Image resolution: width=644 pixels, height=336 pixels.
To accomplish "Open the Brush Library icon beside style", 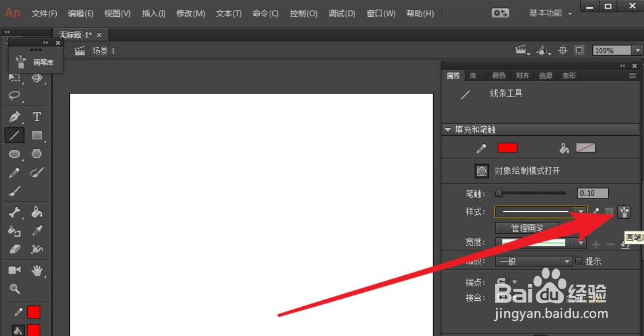I will click(x=623, y=212).
